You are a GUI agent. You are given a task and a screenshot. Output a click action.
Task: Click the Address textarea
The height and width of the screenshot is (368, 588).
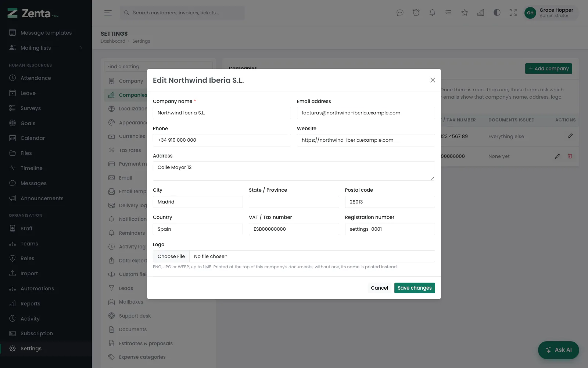[294, 171]
